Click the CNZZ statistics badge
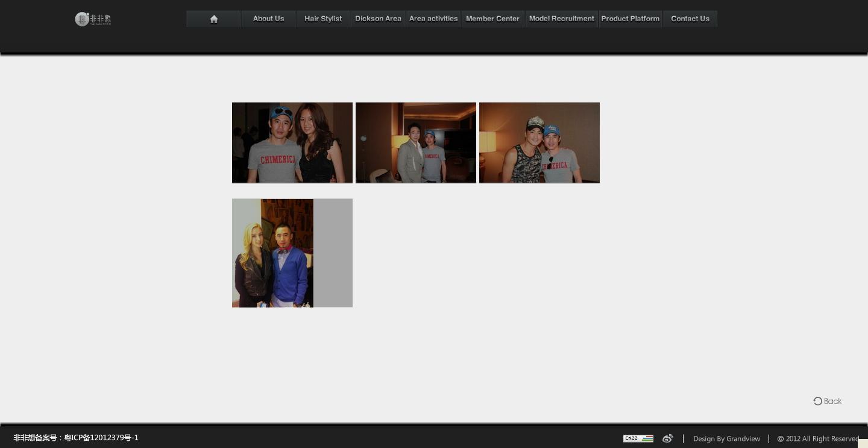This screenshot has height=448, width=868. pyautogui.click(x=638, y=438)
